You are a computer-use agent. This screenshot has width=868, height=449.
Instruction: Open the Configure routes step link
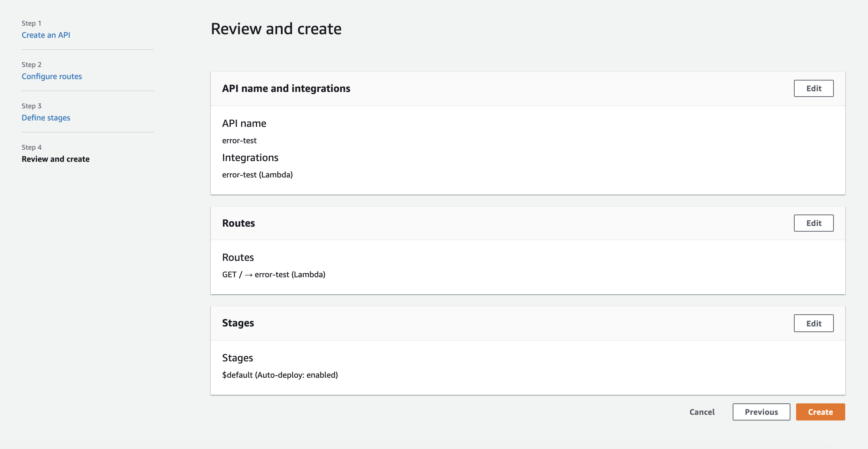pos(52,76)
